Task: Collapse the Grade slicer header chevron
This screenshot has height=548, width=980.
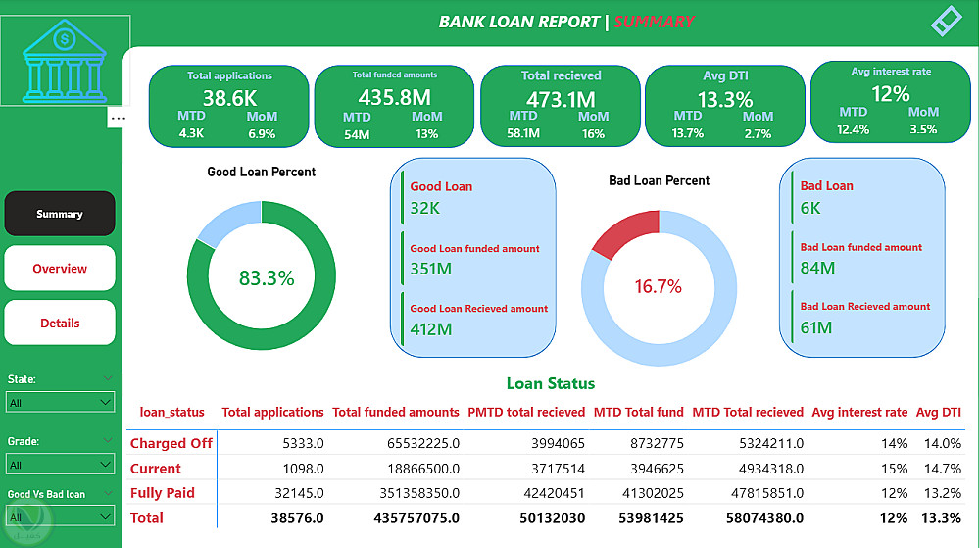Action: 108,440
